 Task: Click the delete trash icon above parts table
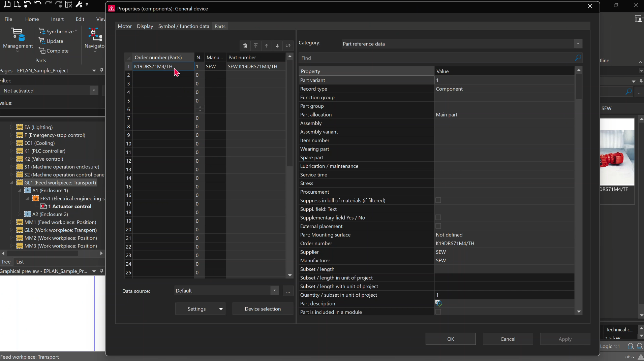coord(245,46)
